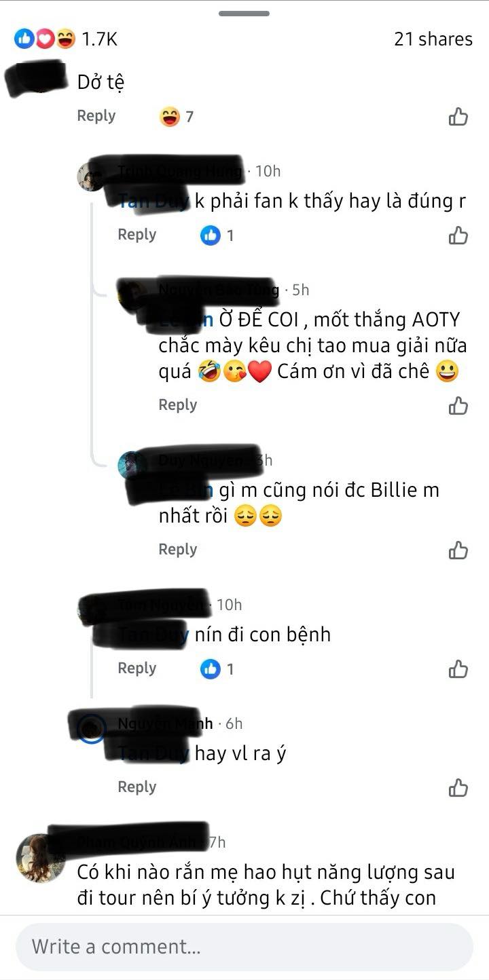The width and height of the screenshot is (489, 980).
Task: Reply to the "Cám ơn vì đã chê" comment
Action: [177, 404]
